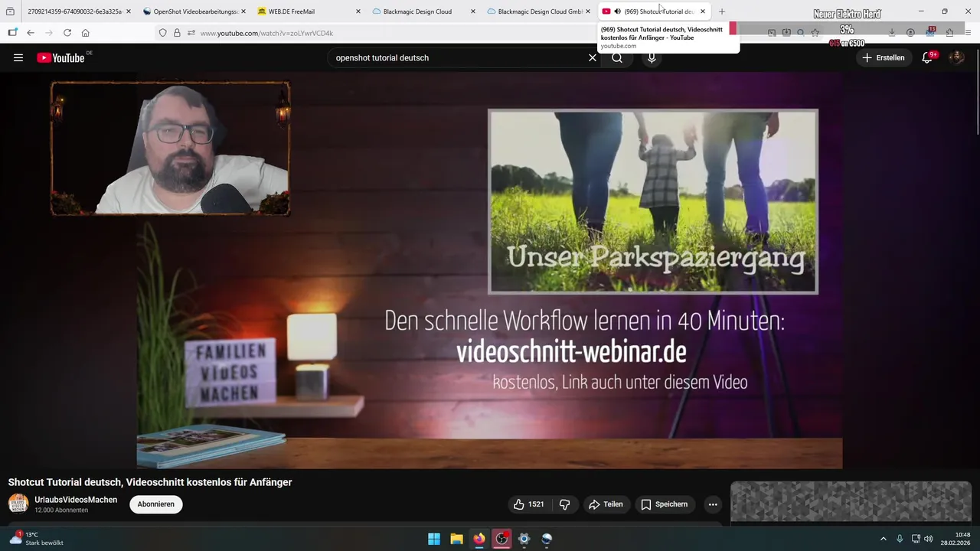This screenshot has width=980, height=551.
Task: Open YouTube notifications bell
Action: pos(927,57)
